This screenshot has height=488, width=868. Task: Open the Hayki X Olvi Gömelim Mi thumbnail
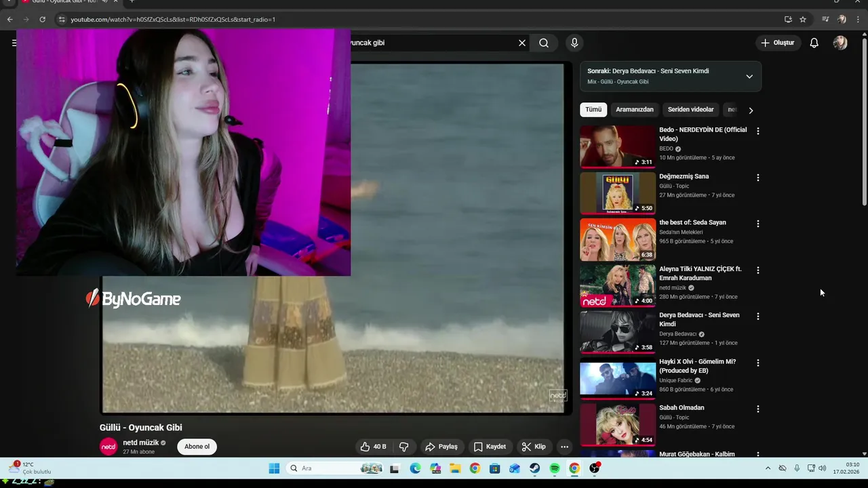618,378
